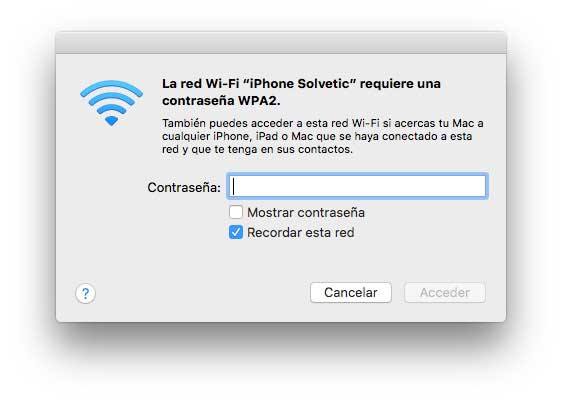562x402 pixels.
Task: Click the text cursor in the password box
Action: pyautogui.click(x=234, y=186)
